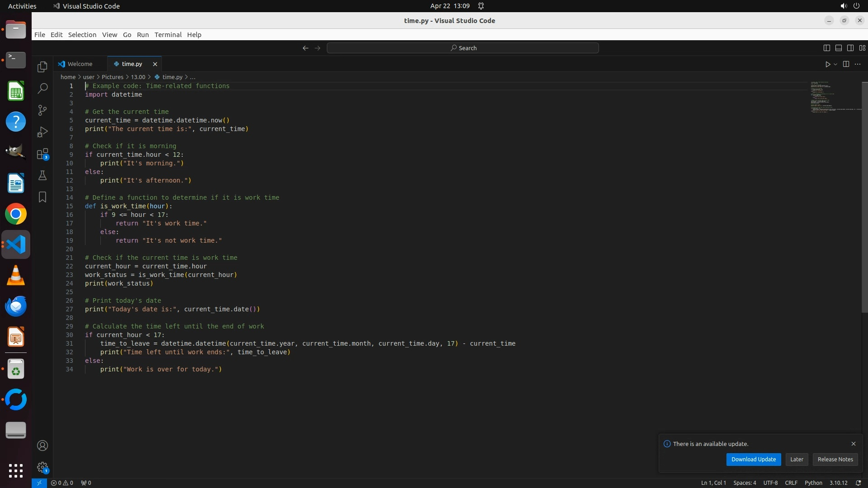The height and width of the screenshot is (488, 868).
Task: Open the Search view in activity bar
Action: 42,89
